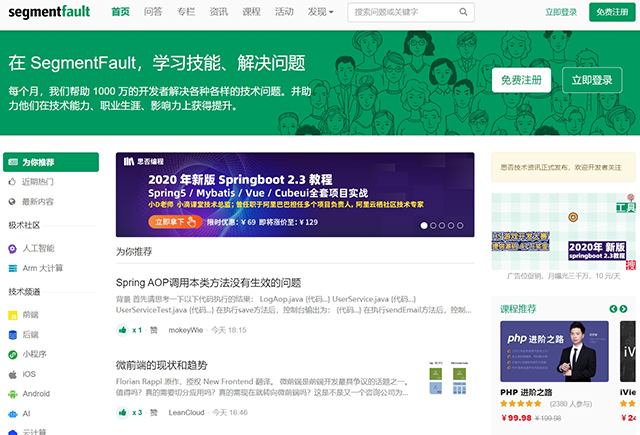Click white 免费注册 button on hero banner
Screen dimensions: 640x435
pyautogui.click(x=521, y=80)
